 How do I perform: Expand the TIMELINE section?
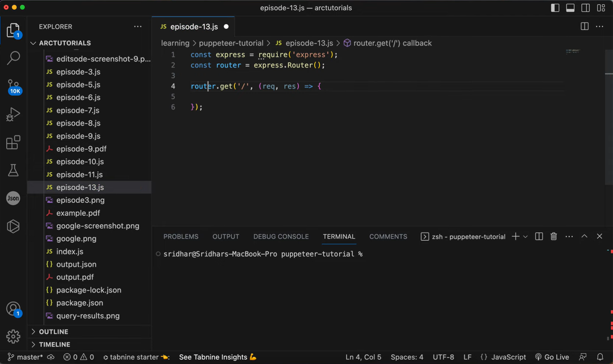tap(55, 344)
